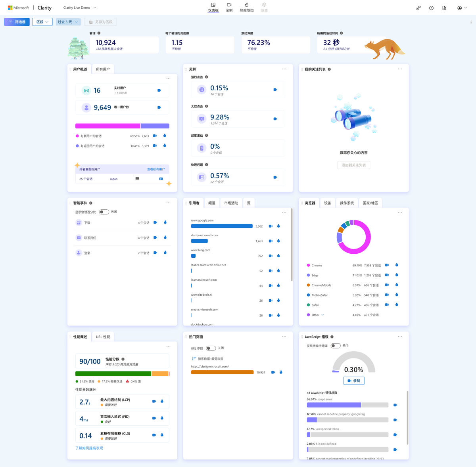Toggle 仅显示单击错误 switch
476x467 pixels.
click(336, 346)
